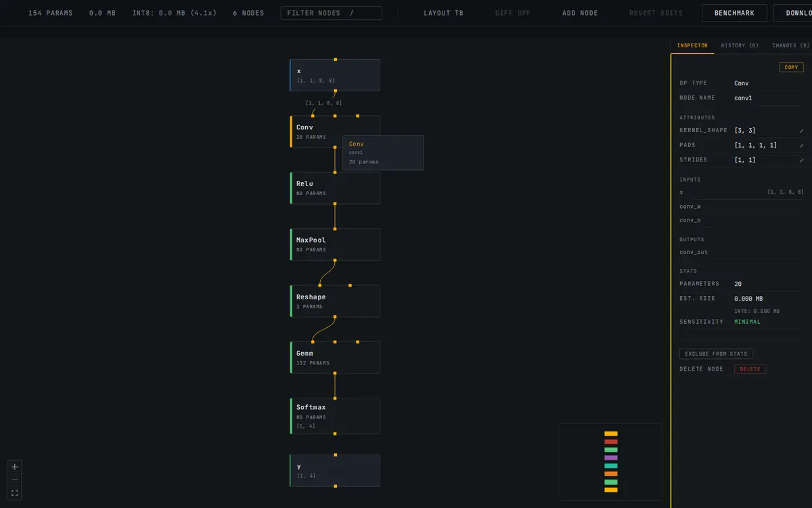The height and width of the screenshot is (508, 812).
Task: Click the Conv tooltip popup
Action: coord(383,152)
